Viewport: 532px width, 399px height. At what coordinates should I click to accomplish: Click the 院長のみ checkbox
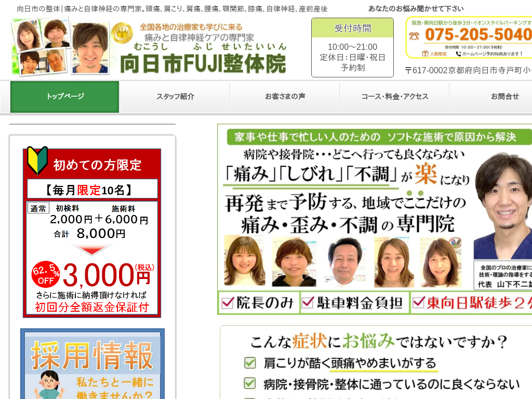228,302
